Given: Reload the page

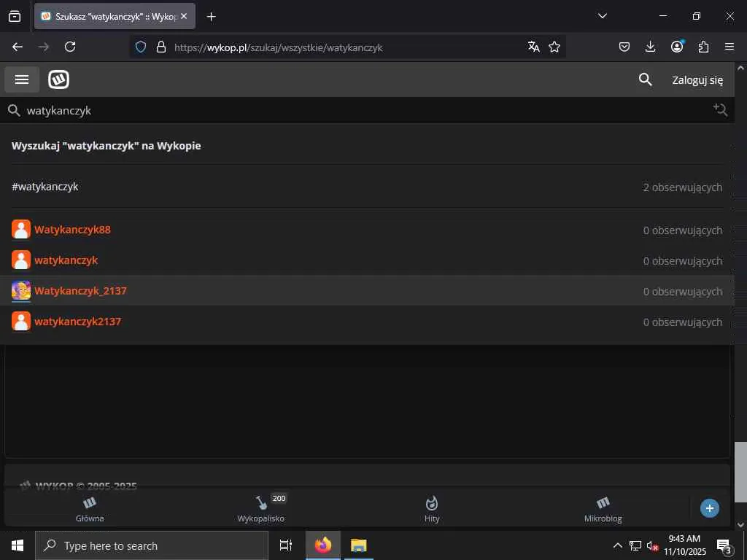Looking at the screenshot, I should [x=70, y=47].
